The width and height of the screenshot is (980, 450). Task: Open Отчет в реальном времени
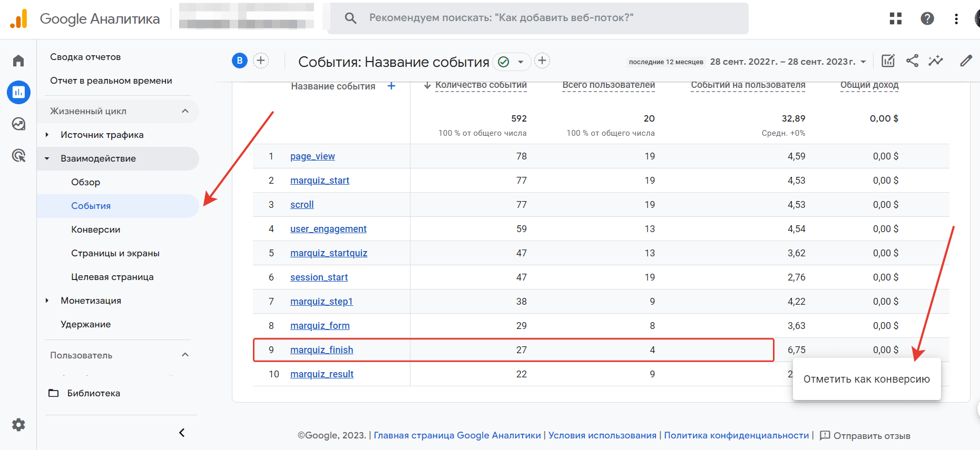click(x=111, y=81)
